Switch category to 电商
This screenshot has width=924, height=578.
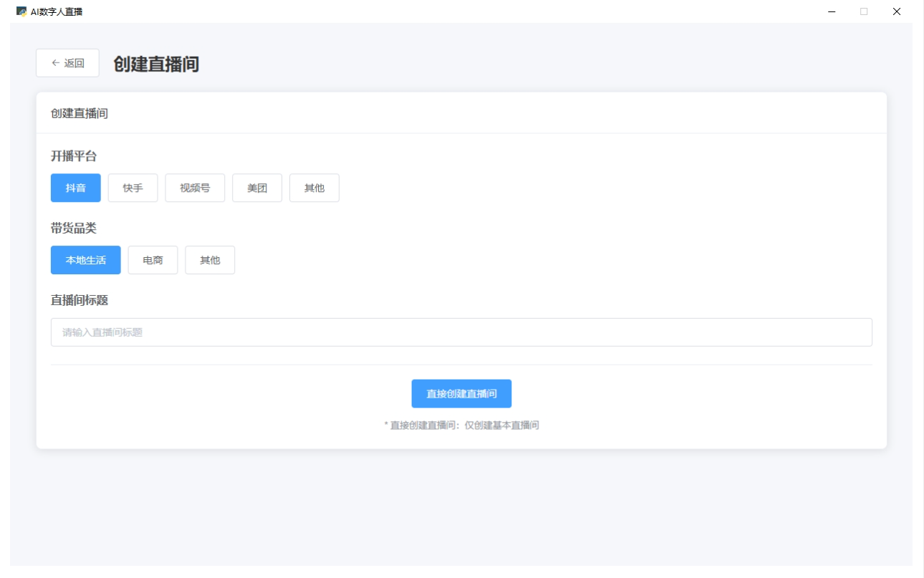153,260
